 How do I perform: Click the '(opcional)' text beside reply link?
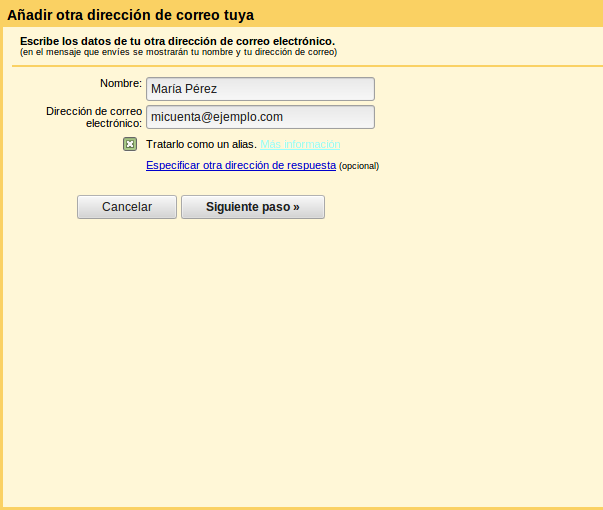[x=359, y=166]
